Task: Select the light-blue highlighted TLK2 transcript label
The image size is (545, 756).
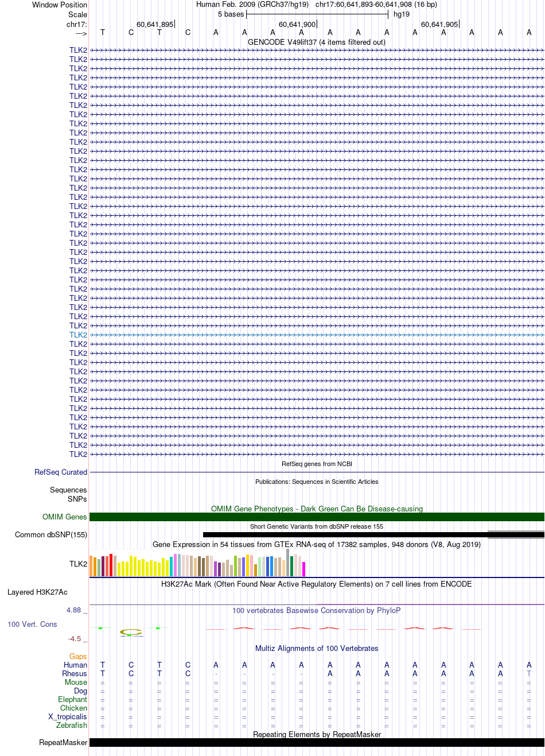Action: click(79, 335)
